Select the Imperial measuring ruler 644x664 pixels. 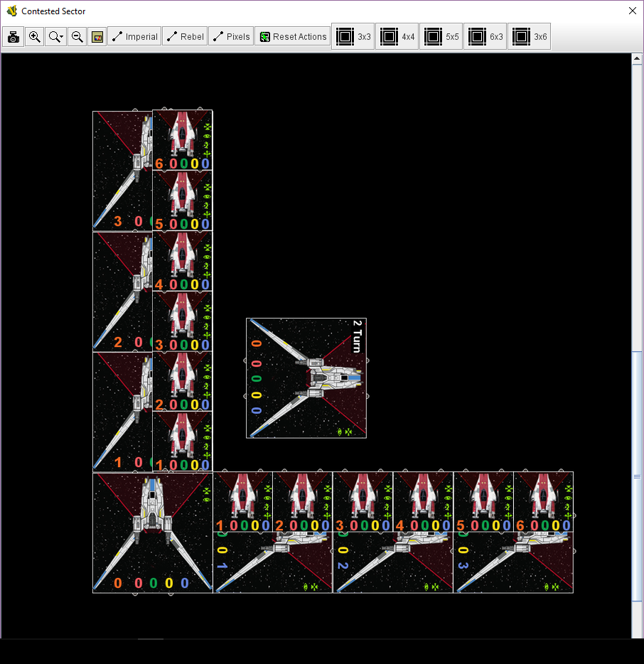click(x=134, y=36)
